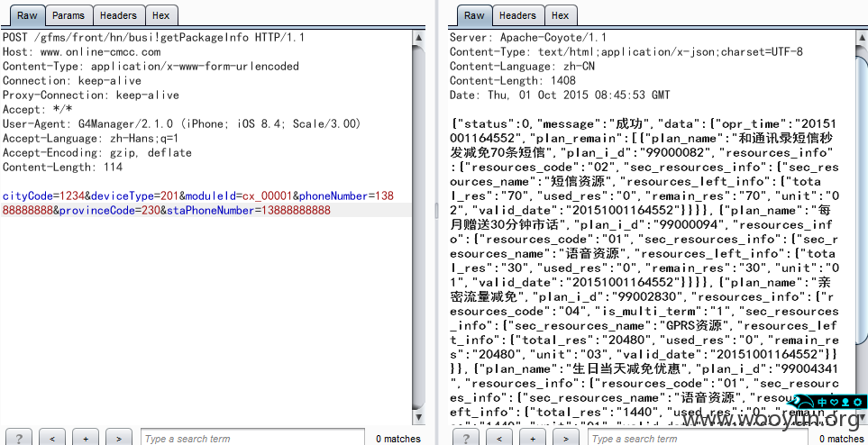Image resolution: width=868 pixels, height=445 pixels.
Task: Click the response pane scroll up arrow
Action: pyautogui.click(x=863, y=38)
